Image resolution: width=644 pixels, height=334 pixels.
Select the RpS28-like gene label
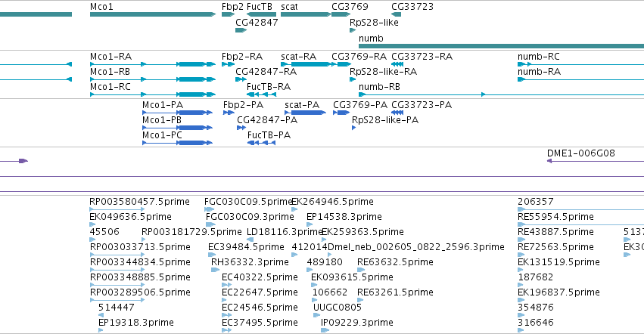point(374,22)
